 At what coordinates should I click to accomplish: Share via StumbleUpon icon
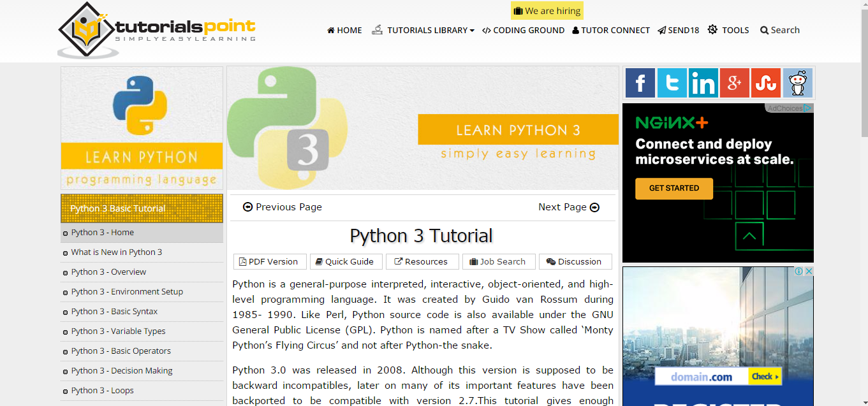(766, 83)
